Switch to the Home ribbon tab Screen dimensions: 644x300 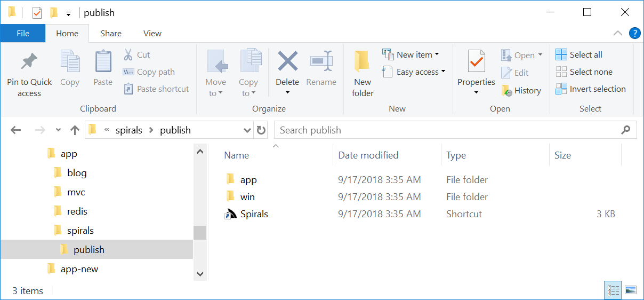pos(67,33)
